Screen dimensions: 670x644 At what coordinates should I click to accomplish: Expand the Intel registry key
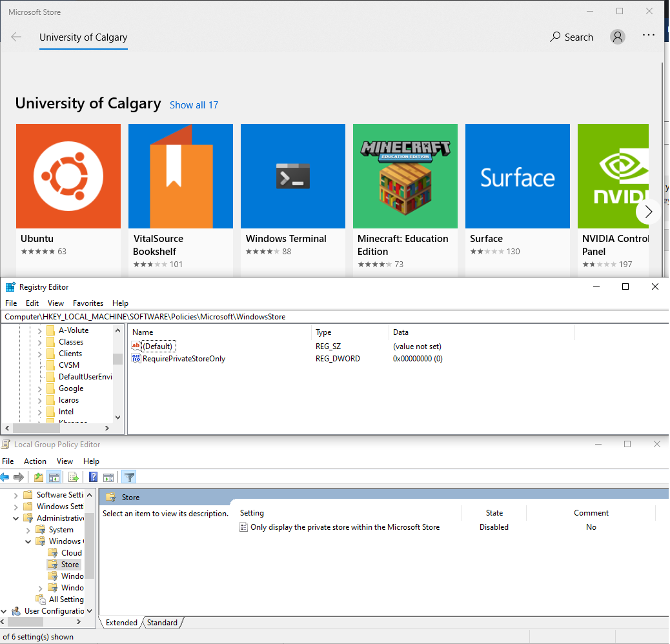coord(39,412)
